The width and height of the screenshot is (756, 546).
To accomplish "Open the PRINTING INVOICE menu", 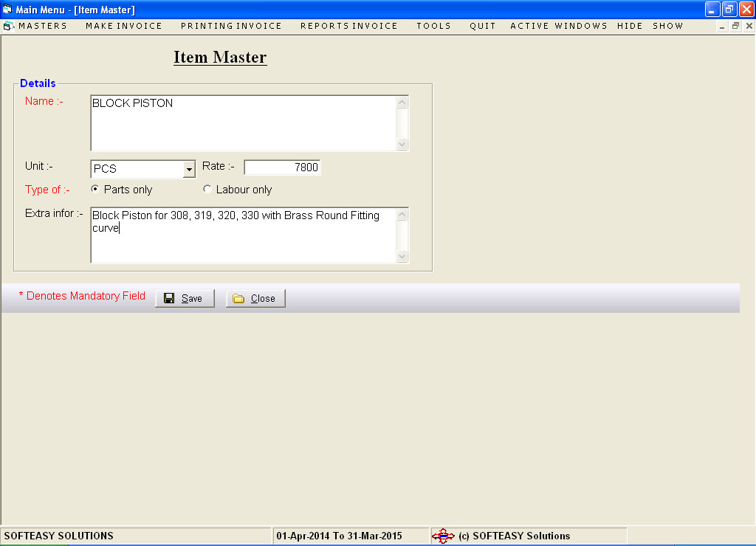I will tap(231, 26).
